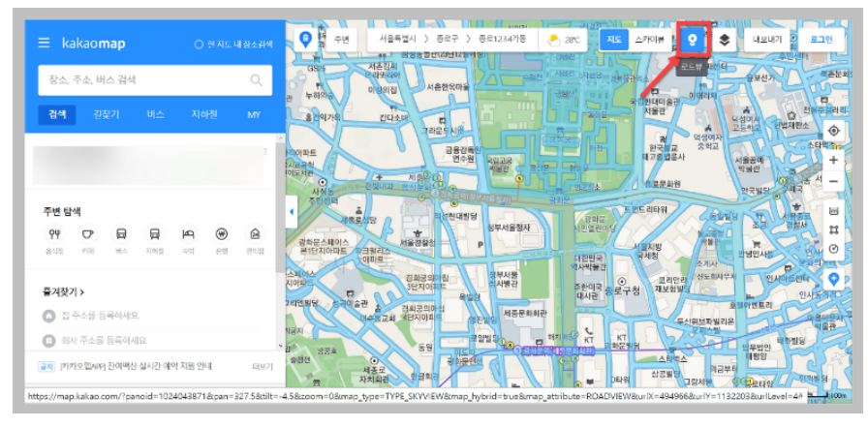Image resolution: width=868 pixels, height=427 pixels.
Task: Click the 세종문화회관 label on map
Action: (525, 313)
